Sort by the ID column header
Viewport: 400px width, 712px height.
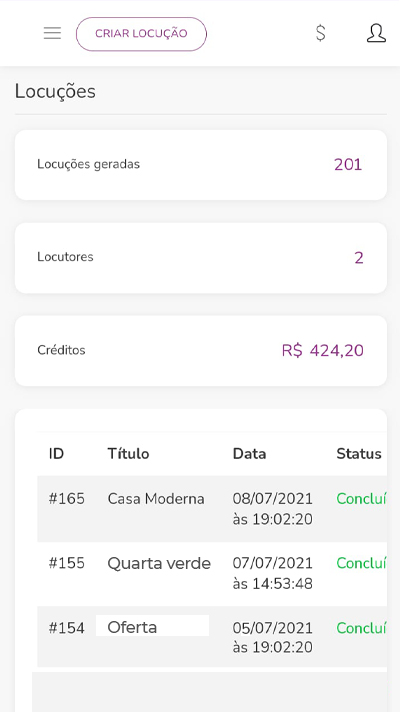tap(56, 454)
